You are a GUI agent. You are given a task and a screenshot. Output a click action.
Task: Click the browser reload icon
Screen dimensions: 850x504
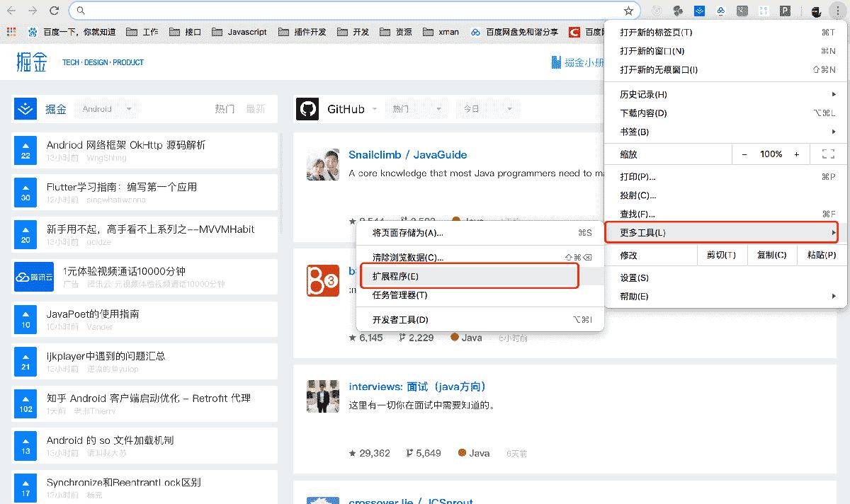point(55,11)
